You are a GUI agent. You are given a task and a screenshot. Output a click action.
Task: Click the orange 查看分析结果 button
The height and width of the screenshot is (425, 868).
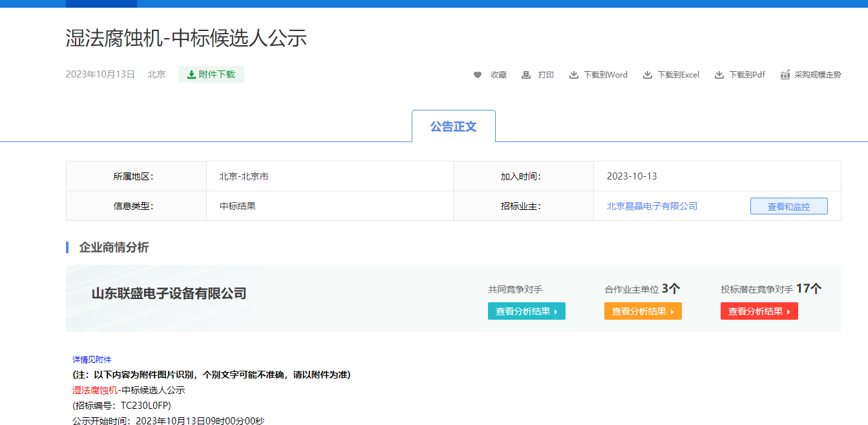[x=642, y=311]
